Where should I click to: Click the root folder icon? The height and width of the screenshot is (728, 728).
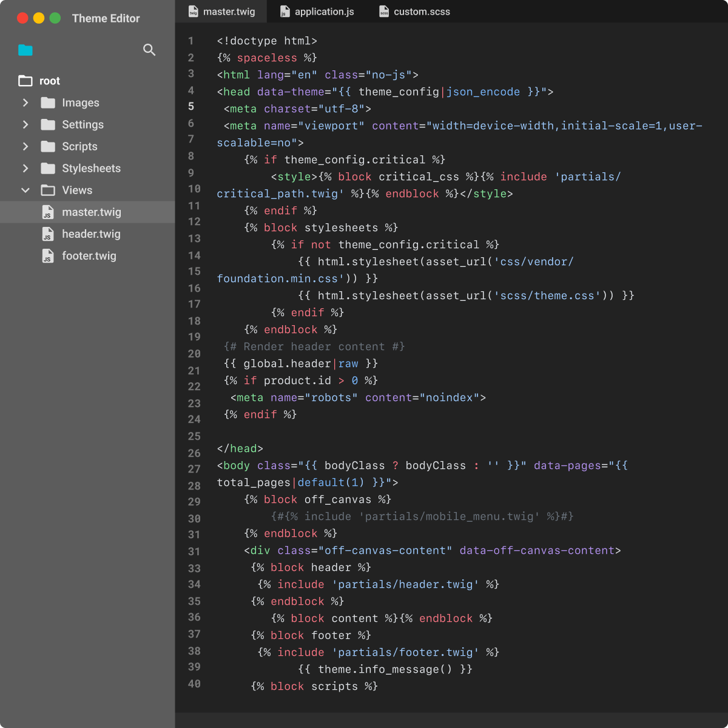(25, 81)
